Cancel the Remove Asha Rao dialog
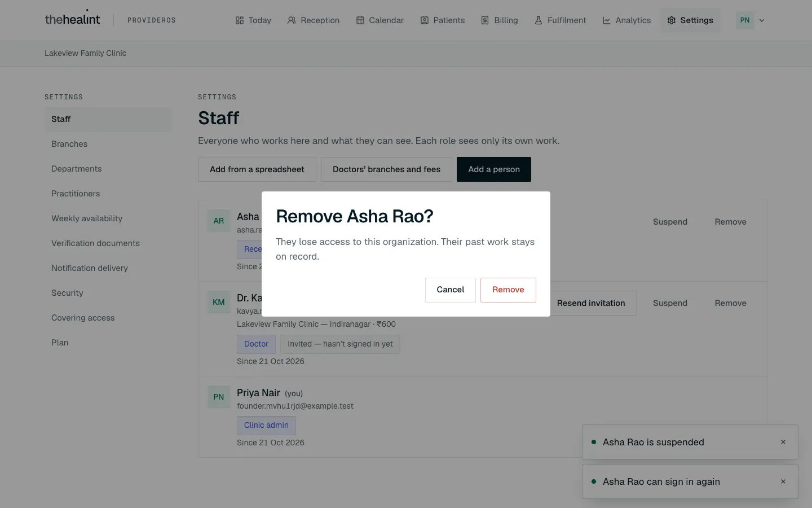The image size is (812, 508). [x=451, y=290]
